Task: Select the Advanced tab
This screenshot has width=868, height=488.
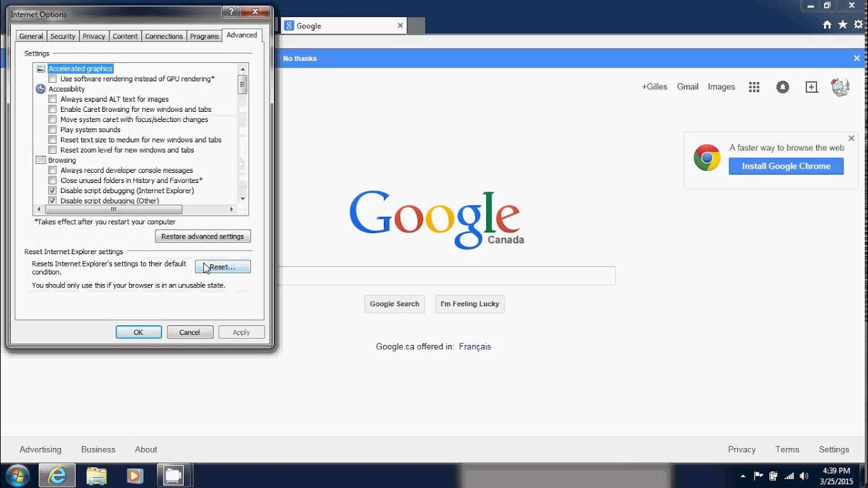Action: coord(241,35)
